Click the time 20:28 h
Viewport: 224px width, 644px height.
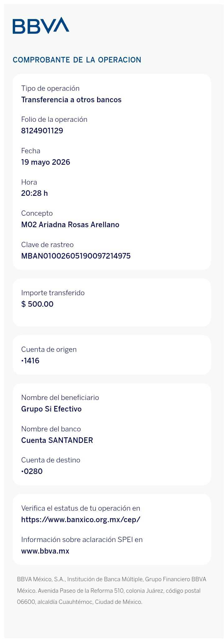(x=35, y=193)
